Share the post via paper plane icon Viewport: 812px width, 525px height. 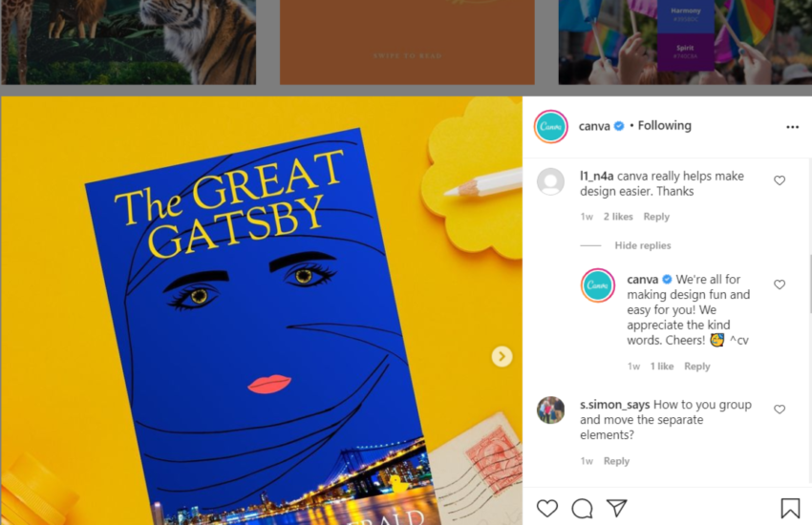point(617,508)
